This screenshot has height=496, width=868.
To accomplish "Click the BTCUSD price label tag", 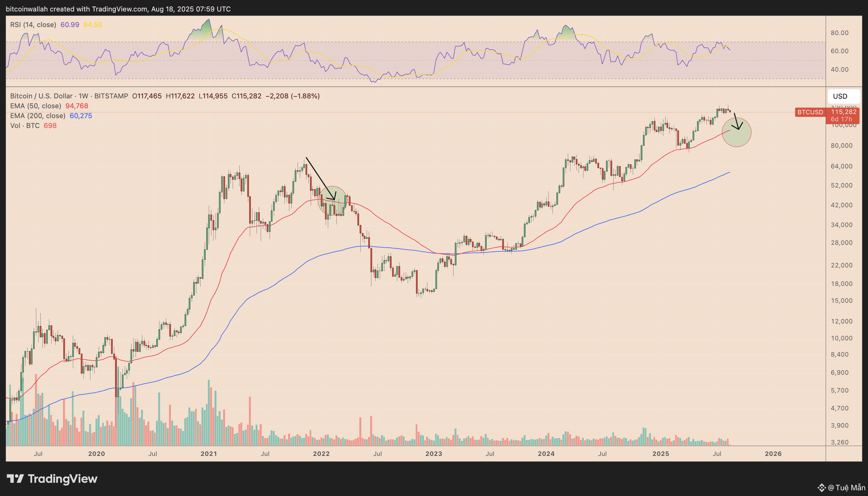I will coord(810,112).
